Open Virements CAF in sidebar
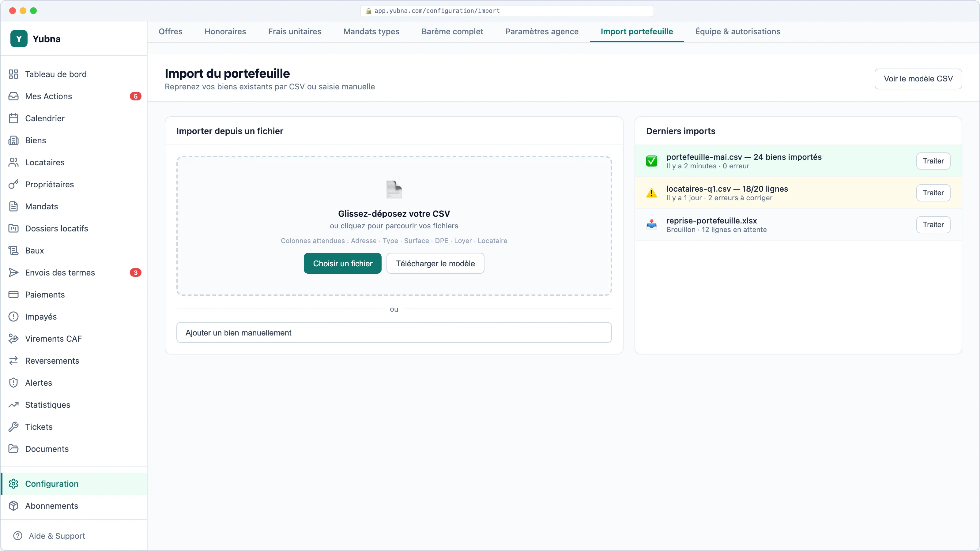Viewport: 980px width, 551px height. [74, 339]
